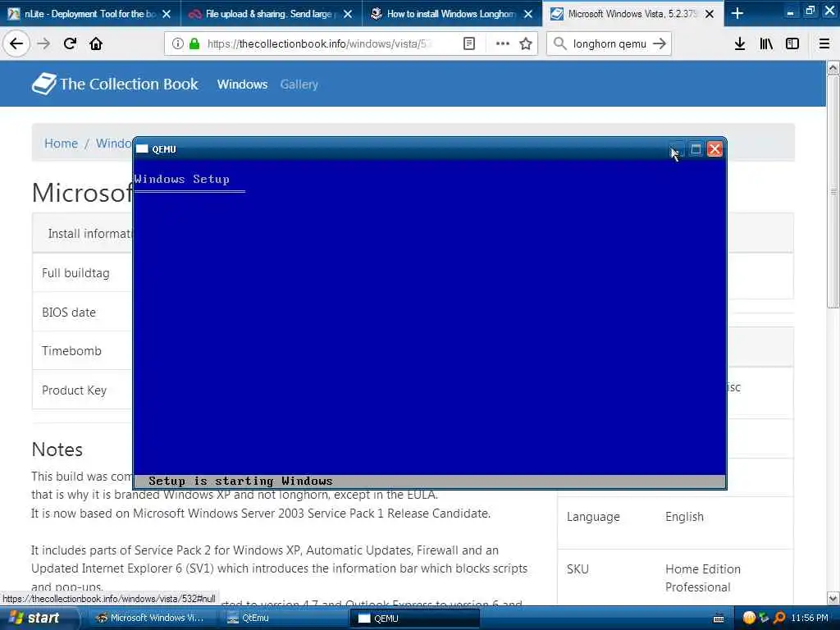Viewport: 840px width, 630px height.
Task: Close the nLite tab
Action: coord(167,14)
